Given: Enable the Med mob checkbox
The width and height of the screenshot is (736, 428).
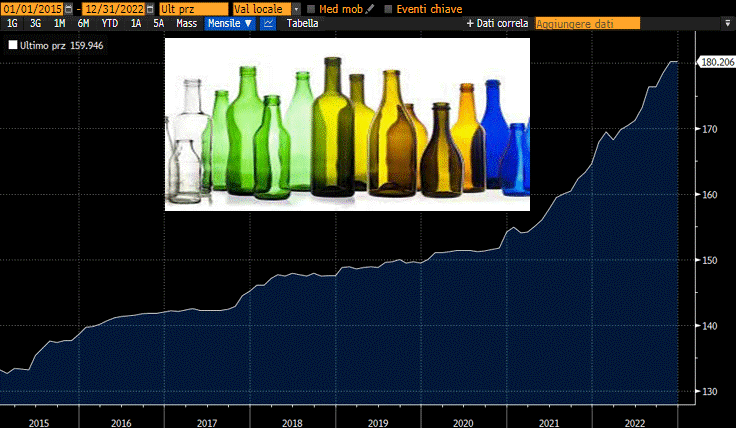Looking at the screenshot, I should pos(311,9).
